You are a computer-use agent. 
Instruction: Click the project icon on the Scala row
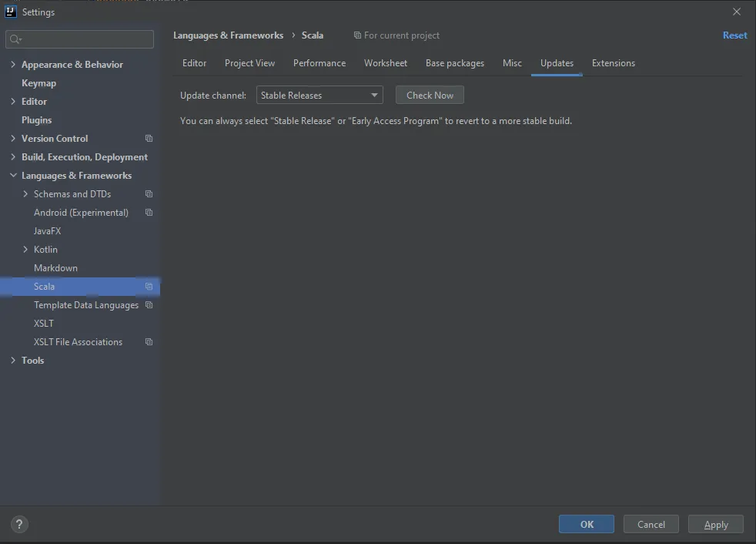click(149, 286)
